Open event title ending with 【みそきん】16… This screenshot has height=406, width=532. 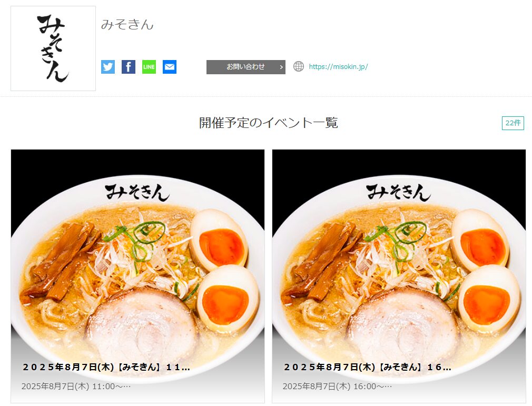click(x=368, y=367)
